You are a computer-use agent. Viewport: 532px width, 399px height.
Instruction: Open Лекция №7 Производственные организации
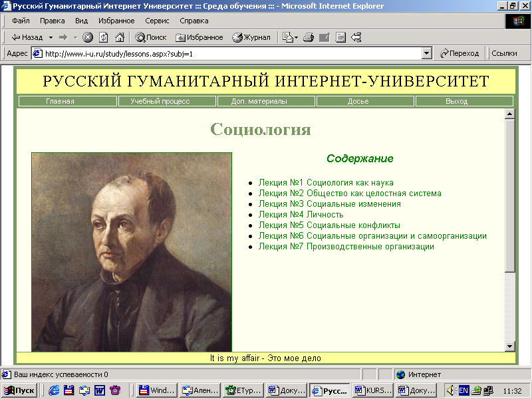(x=346, y=247)
